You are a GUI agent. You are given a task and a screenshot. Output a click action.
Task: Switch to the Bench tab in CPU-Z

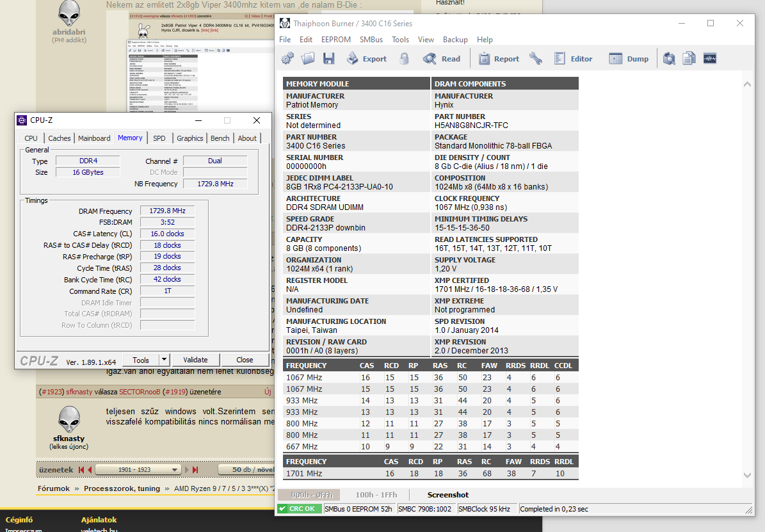(220, 138)
